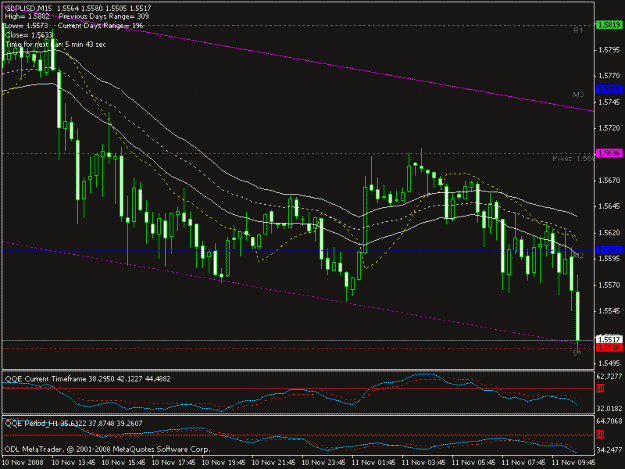Click the '10 Nov 17:45' time axis label
The image size is (625, 469).
pos(174,463)
